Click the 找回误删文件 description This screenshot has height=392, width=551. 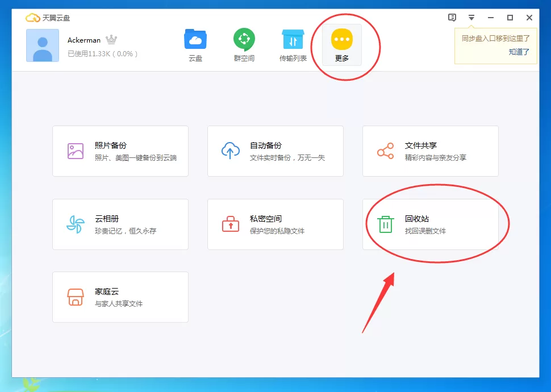coord(425,231)
